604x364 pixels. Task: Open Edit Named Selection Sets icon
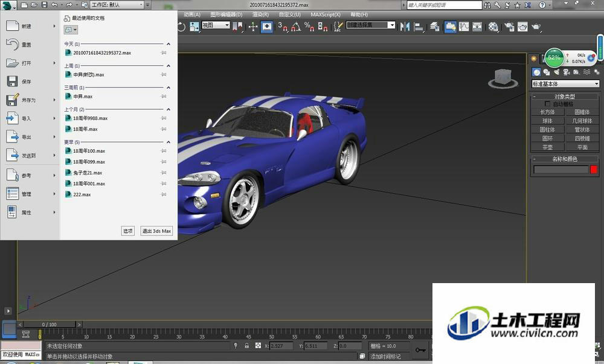tap(338, 27)
